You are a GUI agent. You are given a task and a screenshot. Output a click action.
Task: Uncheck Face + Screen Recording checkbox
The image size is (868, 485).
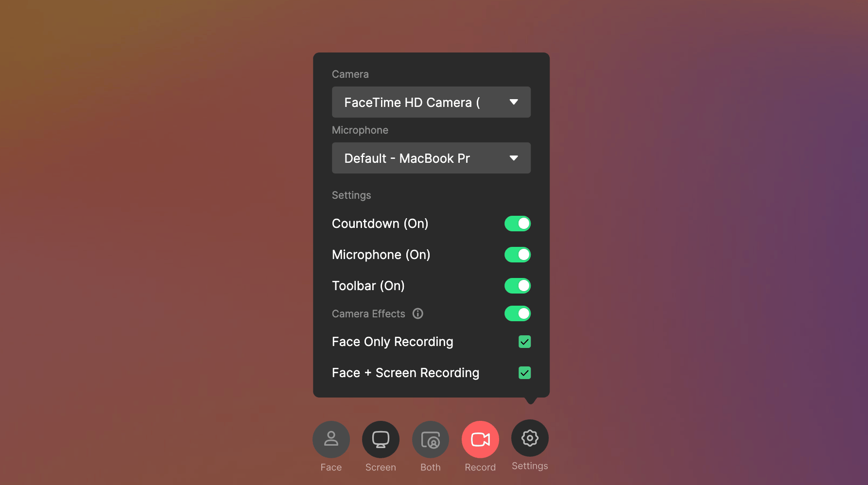click(x=524, y=373)
